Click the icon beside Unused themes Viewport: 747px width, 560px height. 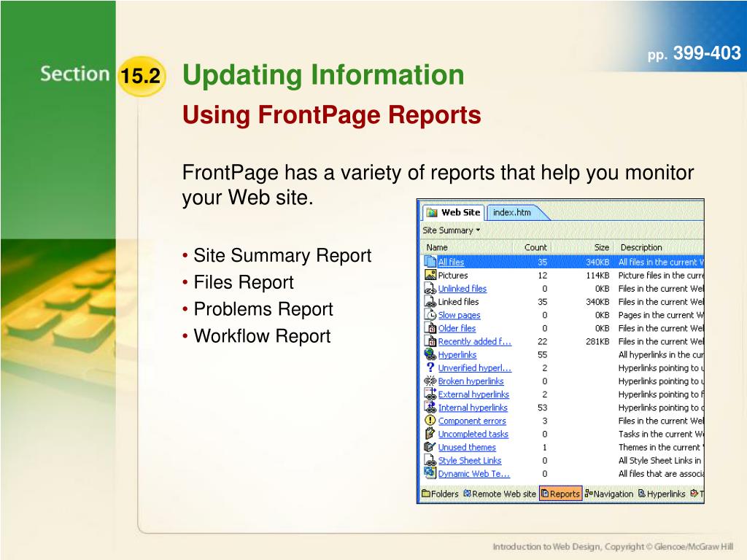430,447
